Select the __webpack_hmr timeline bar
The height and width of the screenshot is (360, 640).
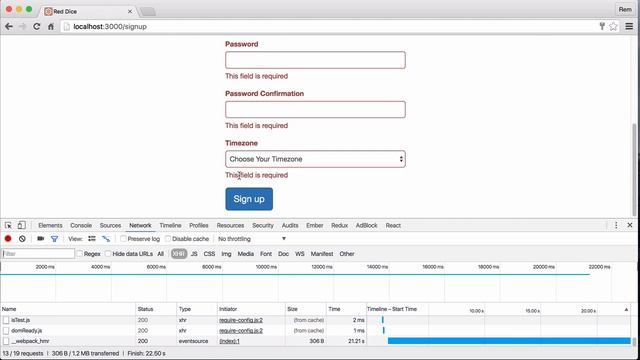pyautogui.click(x=509, y=341)
